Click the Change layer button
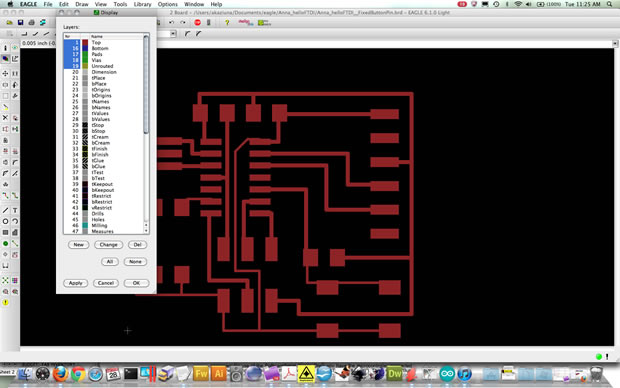This screenshot has height=388, width=620. (108, 245)
